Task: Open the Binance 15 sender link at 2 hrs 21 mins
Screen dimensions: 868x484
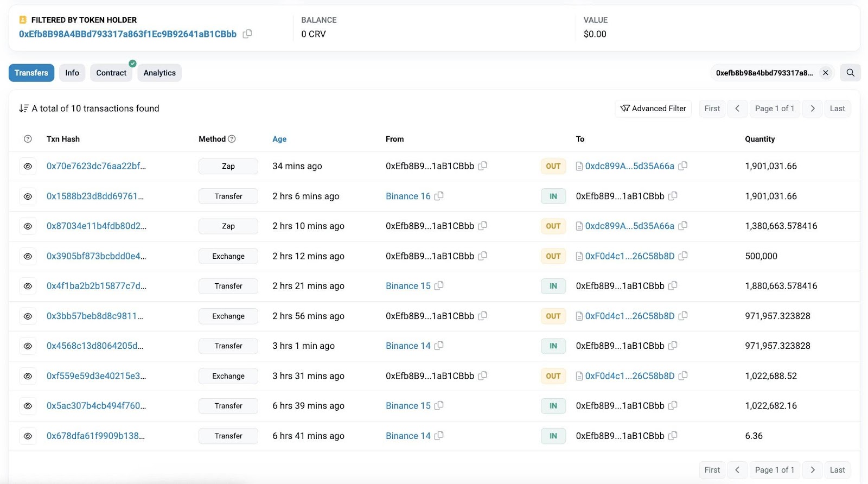Action: 408,286
